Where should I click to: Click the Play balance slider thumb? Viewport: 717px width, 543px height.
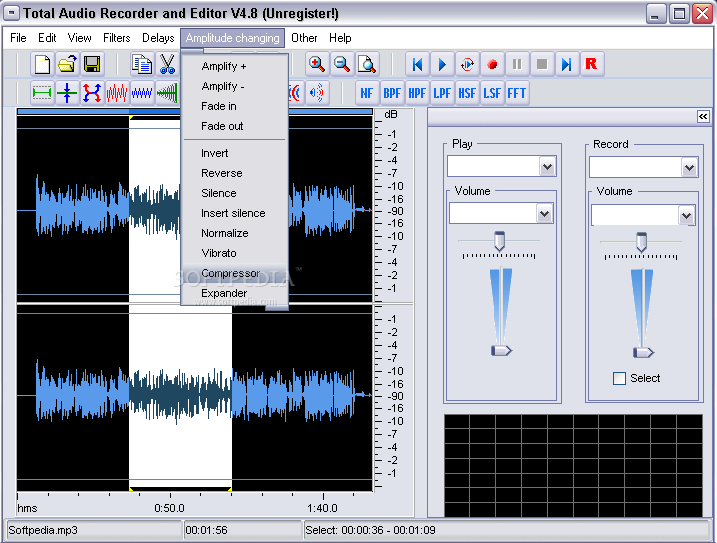click(499, 241)
